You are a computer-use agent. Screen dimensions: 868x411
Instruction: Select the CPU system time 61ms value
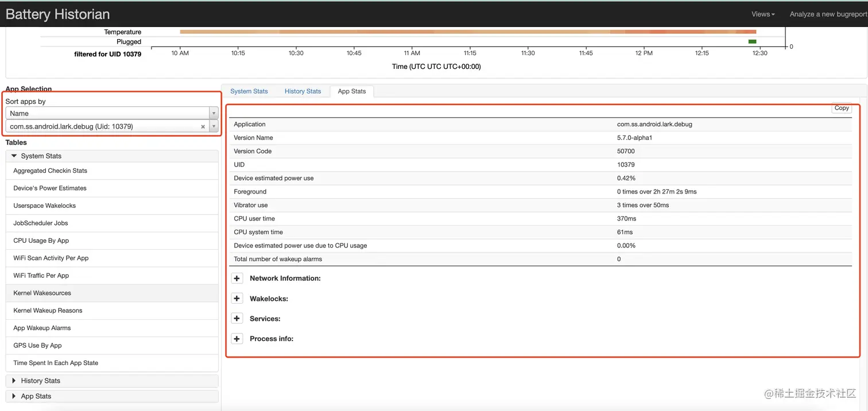coord(625,232)
